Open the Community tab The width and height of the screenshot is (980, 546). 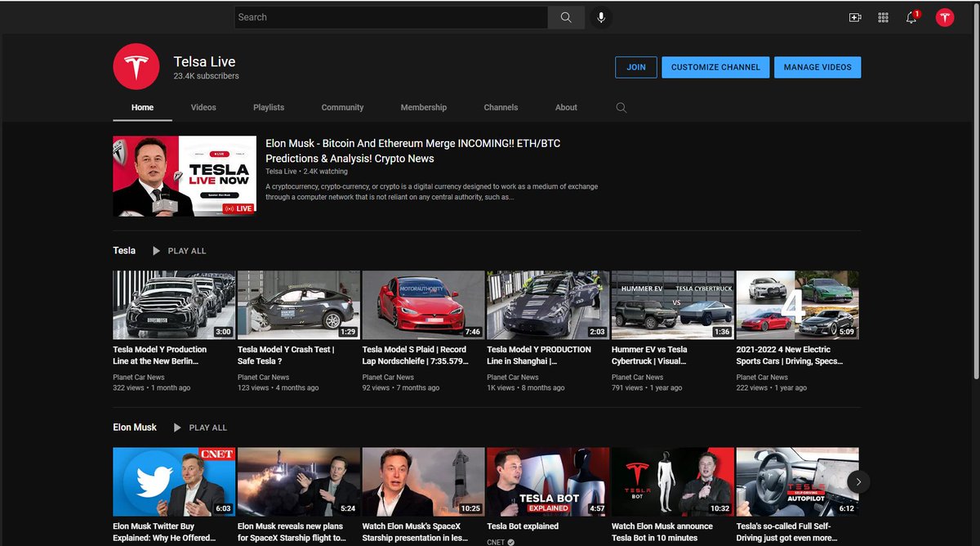[342, 107]
